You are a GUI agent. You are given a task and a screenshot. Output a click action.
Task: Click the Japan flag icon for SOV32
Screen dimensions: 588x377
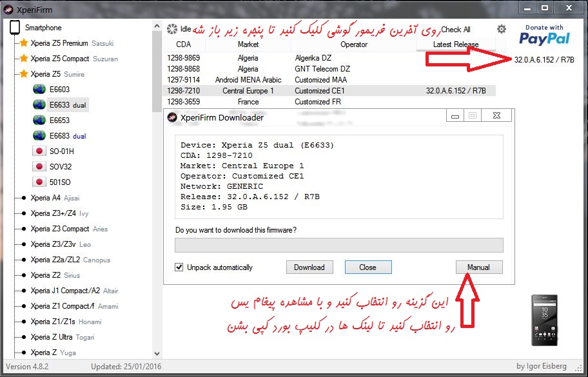(x=39, y=166)
